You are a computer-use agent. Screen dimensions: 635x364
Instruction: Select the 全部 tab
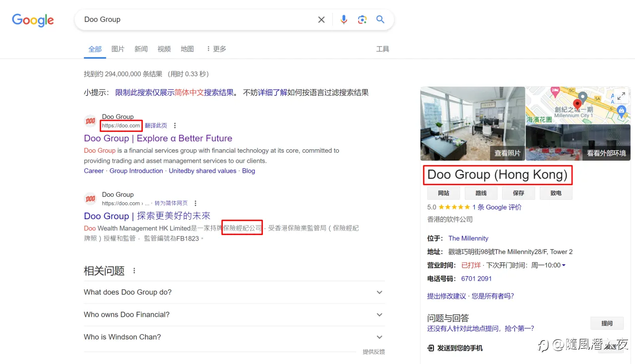(x=95, y=49)
